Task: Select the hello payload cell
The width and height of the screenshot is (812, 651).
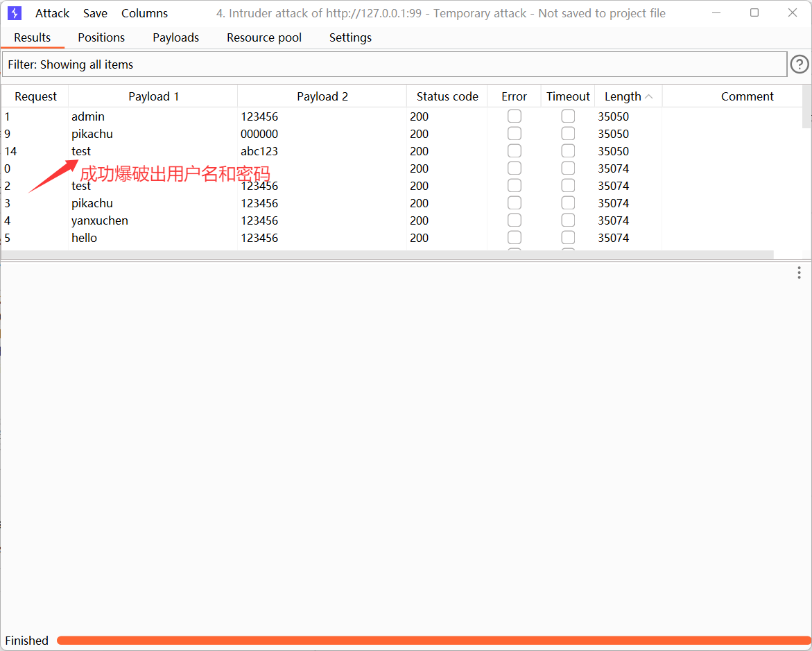Action: (153, 238)
